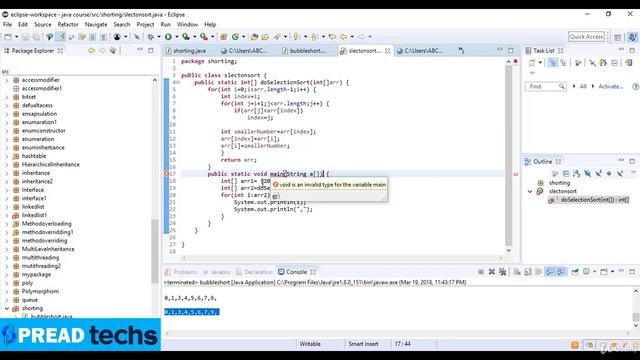
Task: Switch to the Javadoc view tab
Action: (x=217, y=272)
